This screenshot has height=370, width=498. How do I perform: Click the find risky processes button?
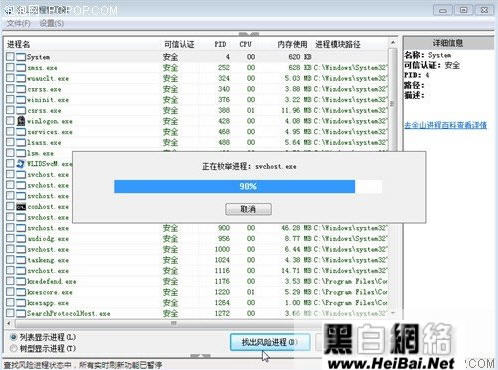[x=270, y=342]
